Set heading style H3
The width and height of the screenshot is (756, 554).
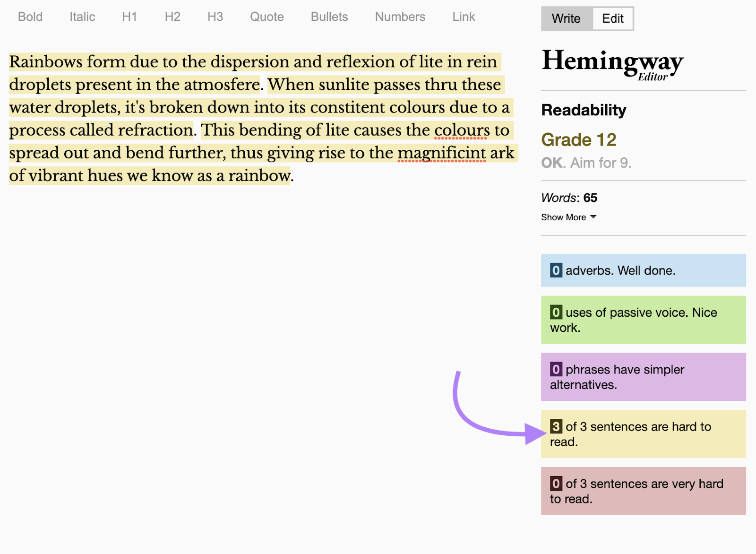pos(215,17)
